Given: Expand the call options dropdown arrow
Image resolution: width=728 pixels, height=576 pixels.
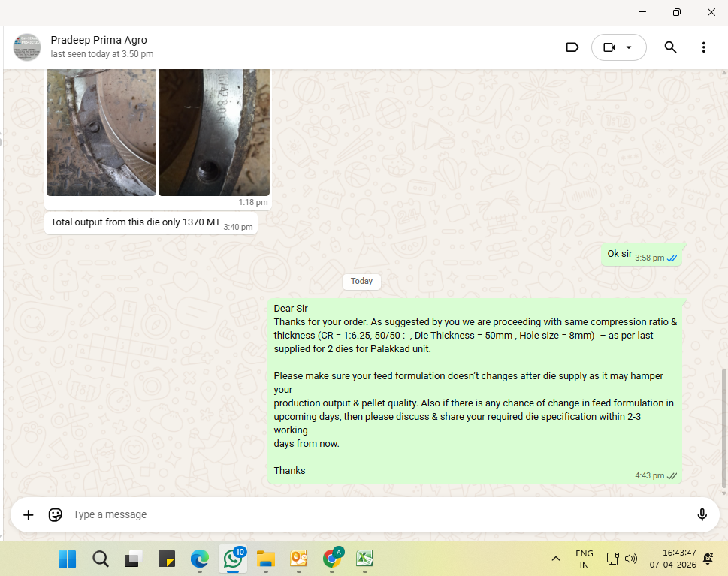Looking at the screenshot, I should coord(630,47).
